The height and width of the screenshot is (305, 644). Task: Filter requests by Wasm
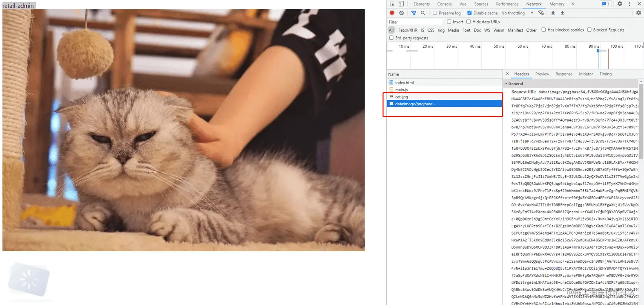click(x=499, y=30)
